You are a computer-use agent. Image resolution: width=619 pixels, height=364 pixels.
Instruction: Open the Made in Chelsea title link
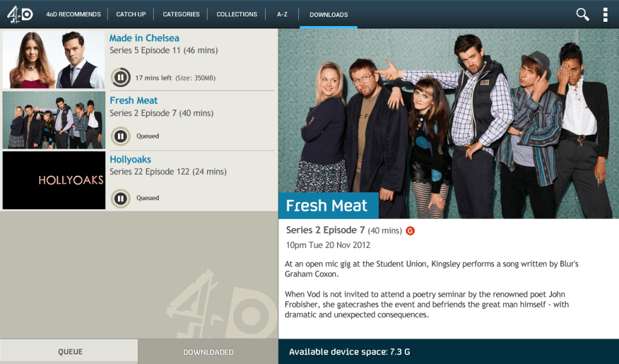click(x=144, y=38)
